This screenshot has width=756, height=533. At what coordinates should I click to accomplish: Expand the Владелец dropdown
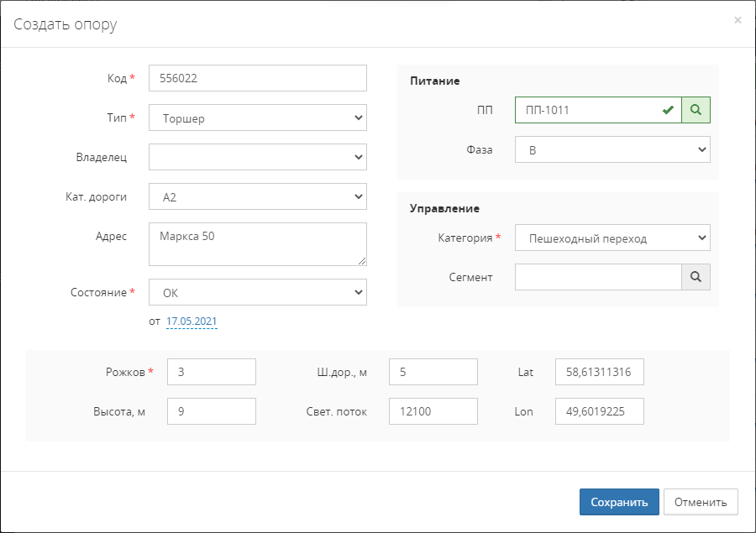[257, 157]
